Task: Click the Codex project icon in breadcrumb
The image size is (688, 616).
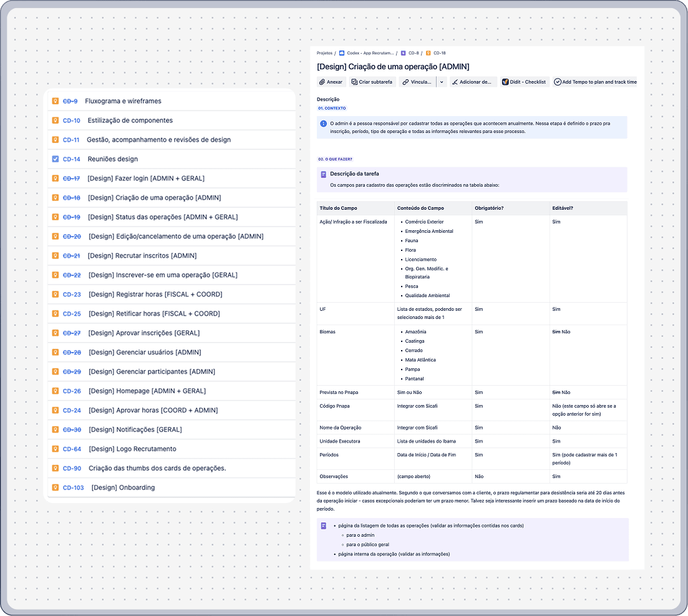Action: 341,54
